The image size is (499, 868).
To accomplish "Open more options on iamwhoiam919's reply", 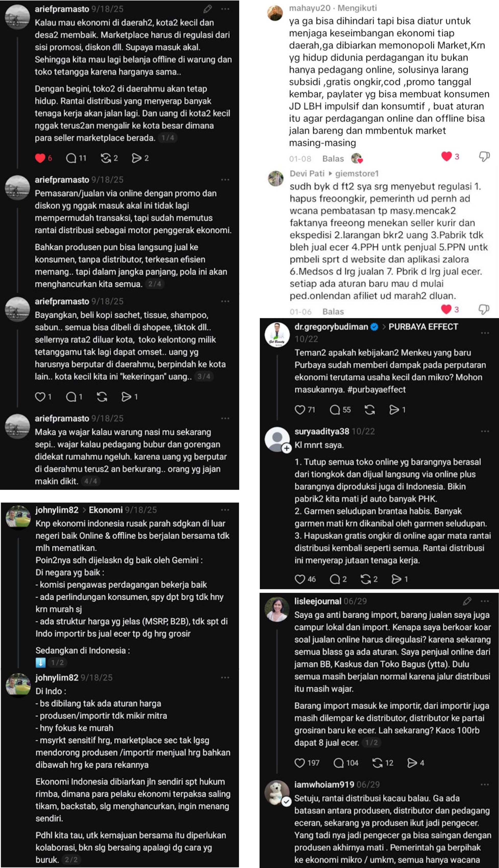I will [485, 784].
